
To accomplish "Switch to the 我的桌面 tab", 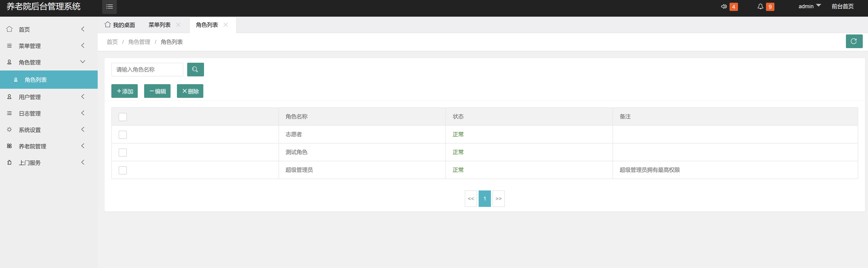I will tap(120, 25).
